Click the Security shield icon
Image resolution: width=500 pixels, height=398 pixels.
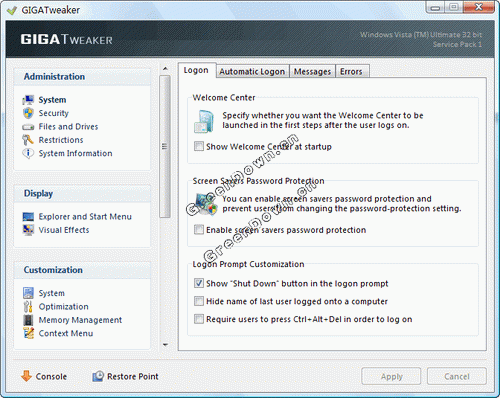pyautogui.click(x=28, y=113)
